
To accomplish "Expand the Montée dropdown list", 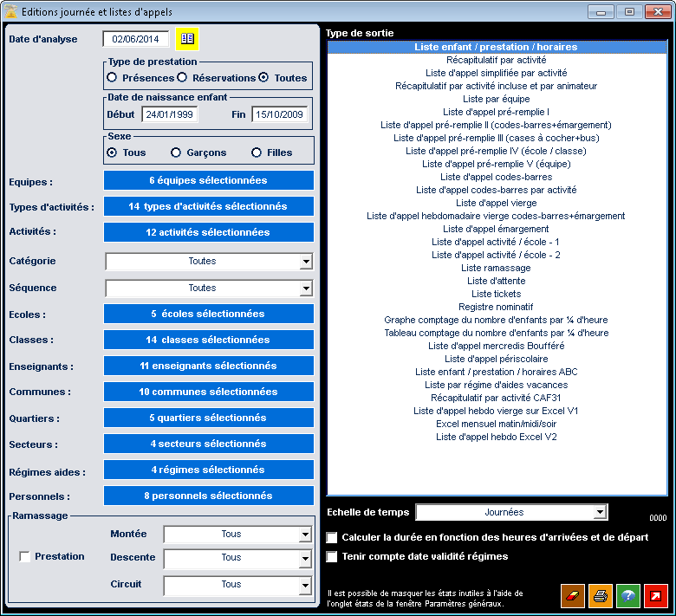I will coord(305,535).
